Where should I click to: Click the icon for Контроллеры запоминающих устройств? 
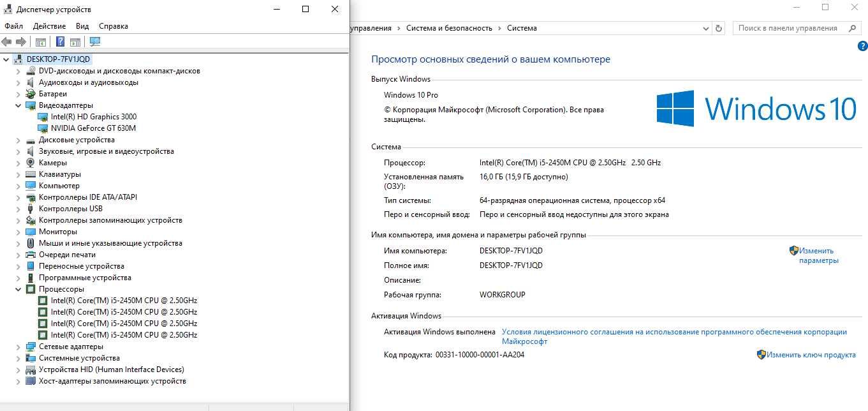(x=31, y=220)
